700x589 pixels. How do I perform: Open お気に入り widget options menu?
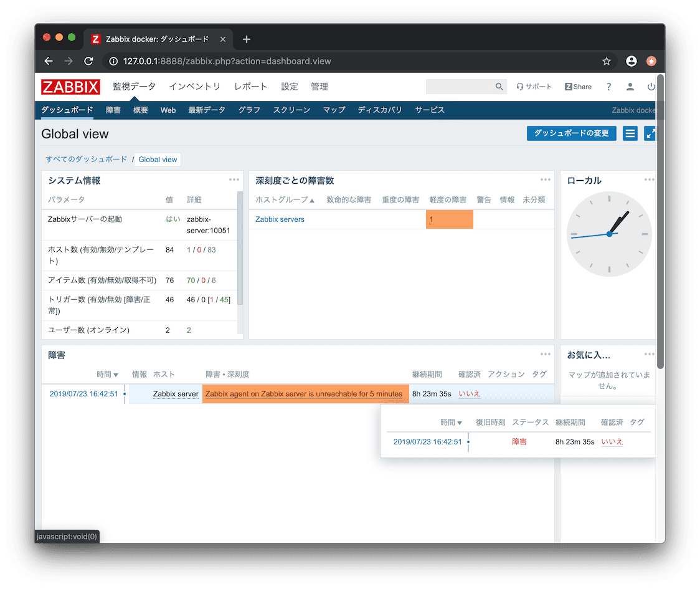[649, 354]
